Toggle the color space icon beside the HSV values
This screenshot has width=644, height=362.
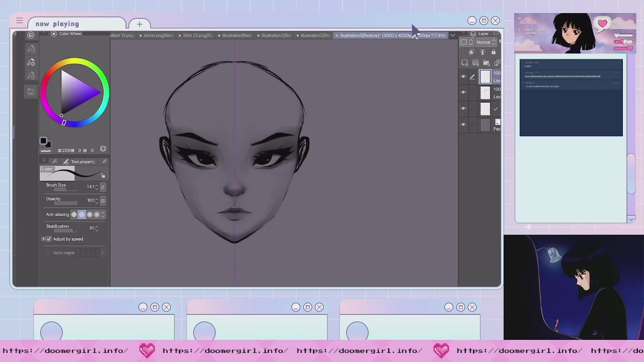pyautogui.click(x=103, y=149)
